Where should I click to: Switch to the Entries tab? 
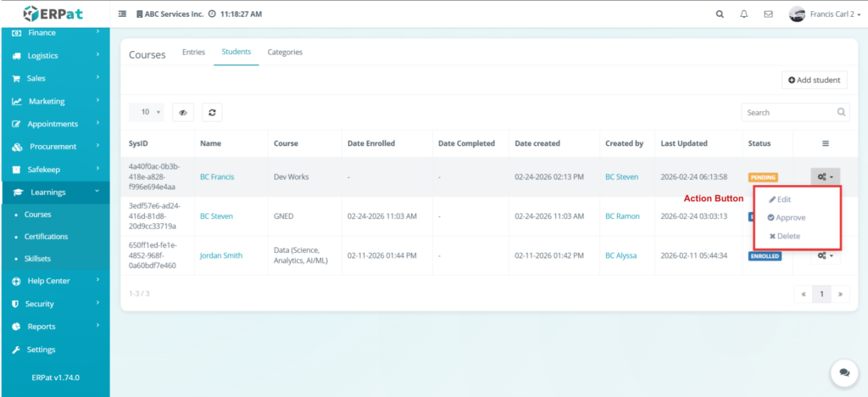[x=193, y=52]
